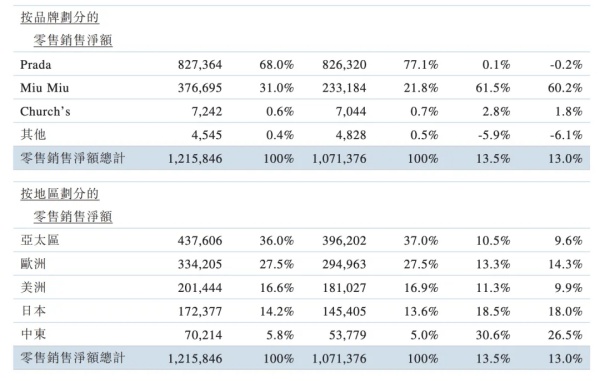Image resolution: width=600 pixels, height=381 pixels.
Task: Click the 按地區劃分的 underlined heading
Action: pos(60,194)
